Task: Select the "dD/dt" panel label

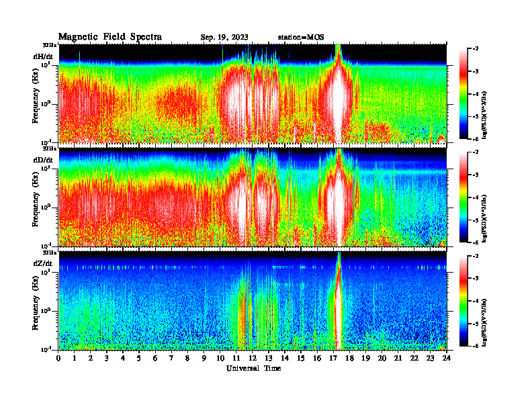Action: click(43, 160)
